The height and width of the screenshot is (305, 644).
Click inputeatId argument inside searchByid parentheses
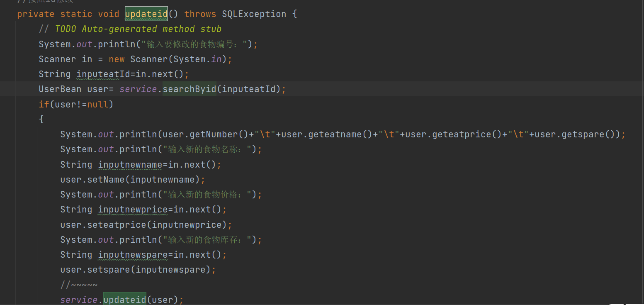[249, 89]
